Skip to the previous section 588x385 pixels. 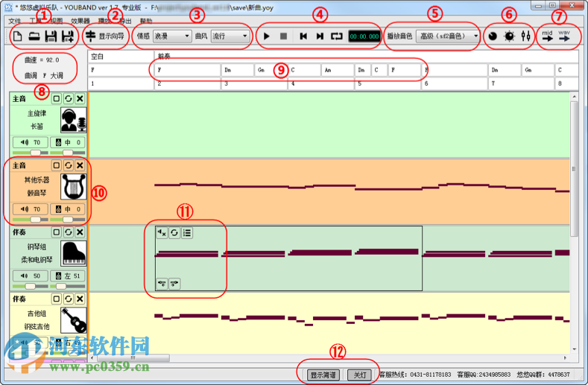303,36
